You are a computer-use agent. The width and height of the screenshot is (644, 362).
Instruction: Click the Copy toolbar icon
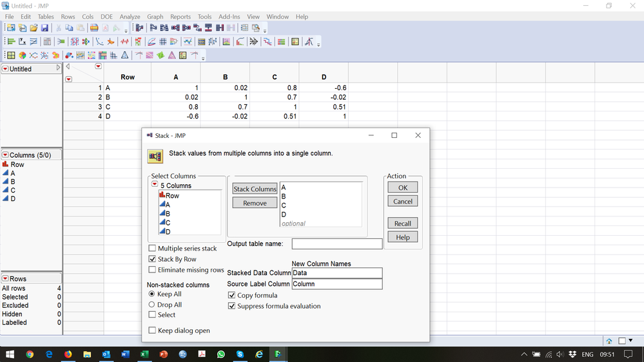pos(69,28)
